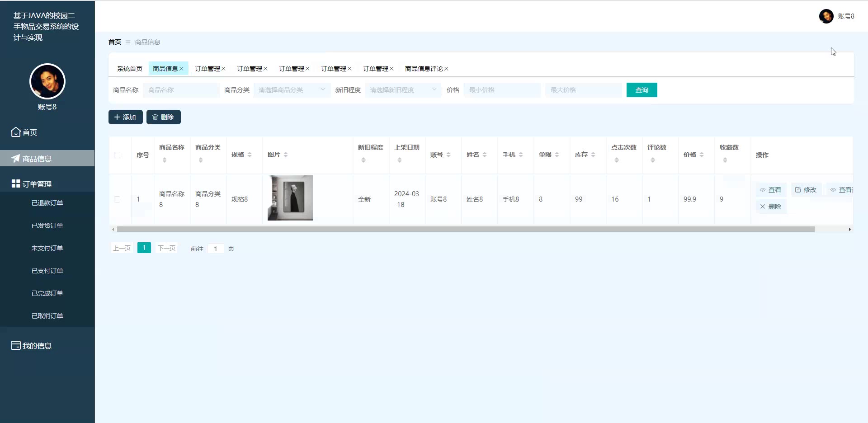Click the card icon next to 我的信息
This screenshot has height=423, width=868.
coord(16,345)
